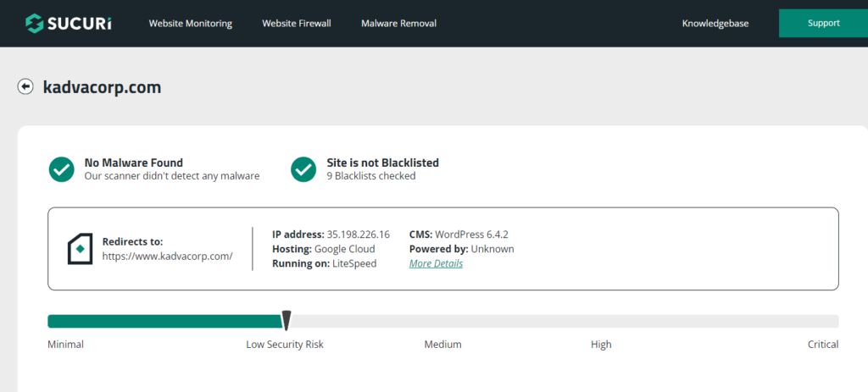Viewport: 868px width, 392px height.
Task: Click the green Support button
Action: tap(823, 23)
